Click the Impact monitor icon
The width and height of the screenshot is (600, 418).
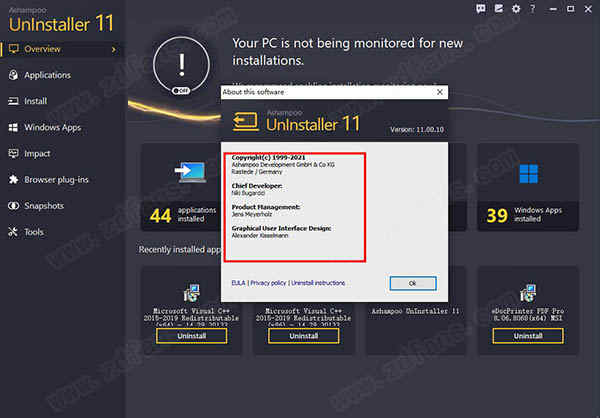[13, 153]
